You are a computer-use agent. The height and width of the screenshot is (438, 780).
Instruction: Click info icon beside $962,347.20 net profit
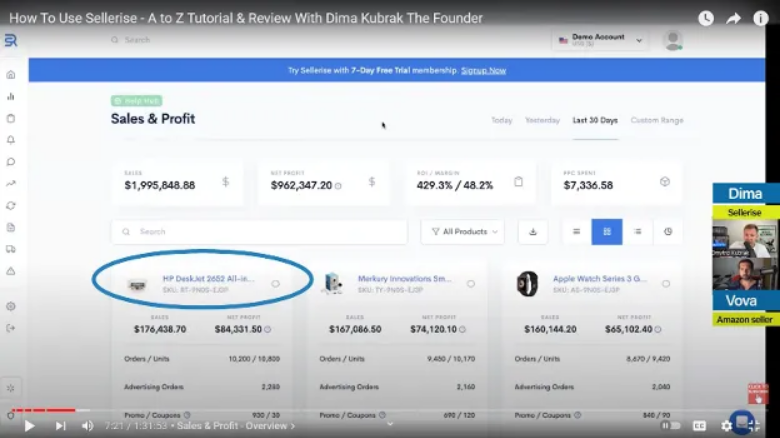pos(338,186)
